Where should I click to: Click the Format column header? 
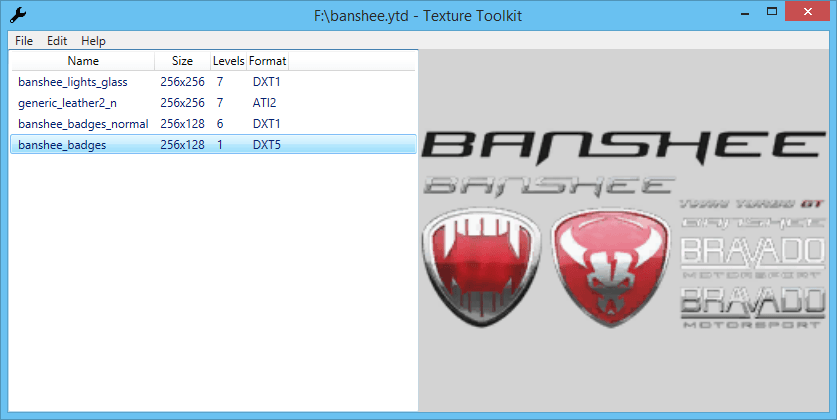click(267, 61)
